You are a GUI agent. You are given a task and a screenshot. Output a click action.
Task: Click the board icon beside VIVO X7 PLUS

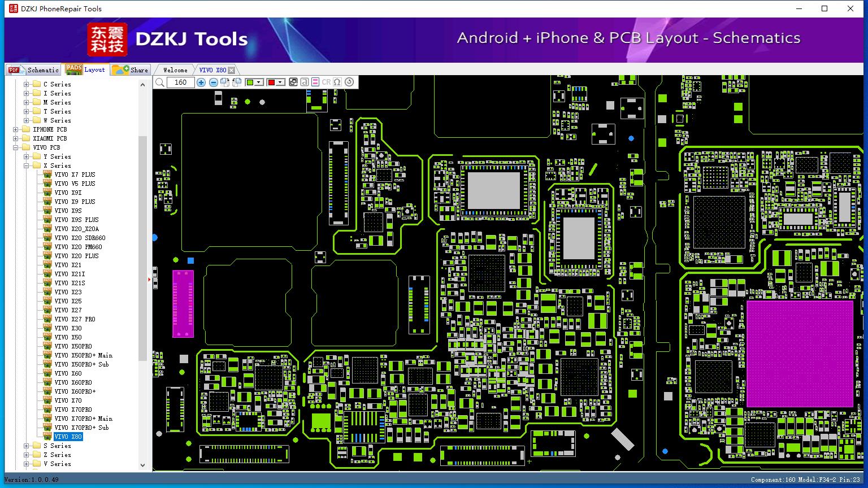click(x=47, y=175)
